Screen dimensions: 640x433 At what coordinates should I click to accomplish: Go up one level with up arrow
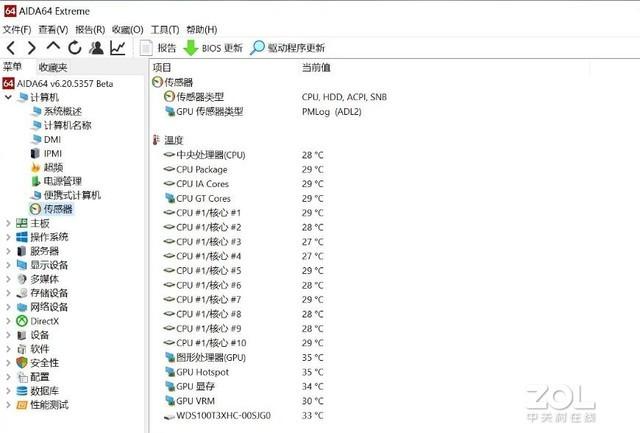pyautogui.click(x=53, y=46)
